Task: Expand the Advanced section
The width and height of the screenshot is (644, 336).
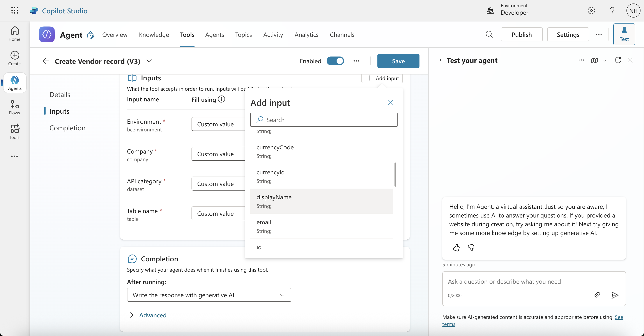Action: click(x=152, y=315)
